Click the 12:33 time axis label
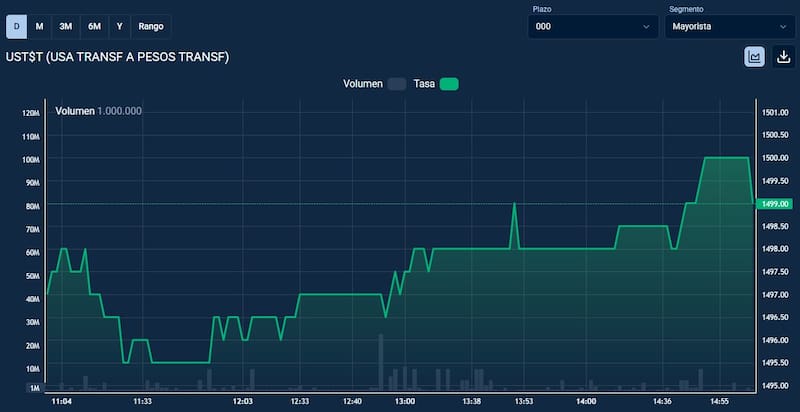The height and width of the screenshot is (412, 800). click(x=300, y=401)
